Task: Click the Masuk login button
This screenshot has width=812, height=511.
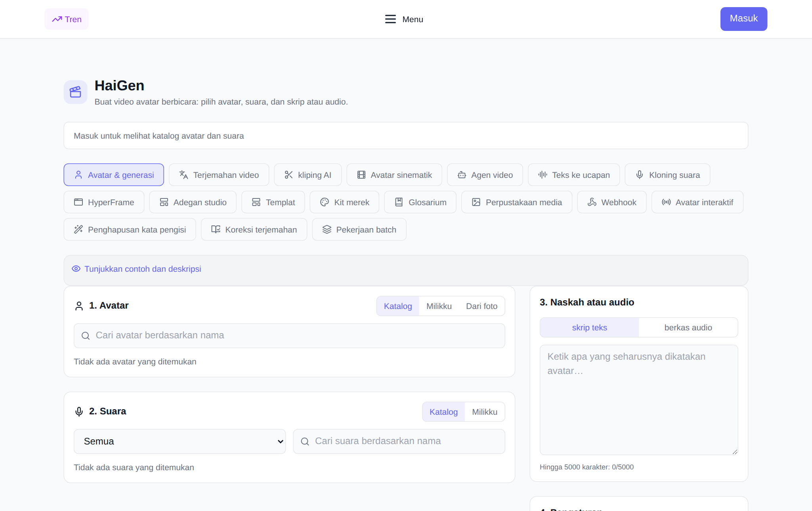Action: pyautogui.click(x=744, y=19)
